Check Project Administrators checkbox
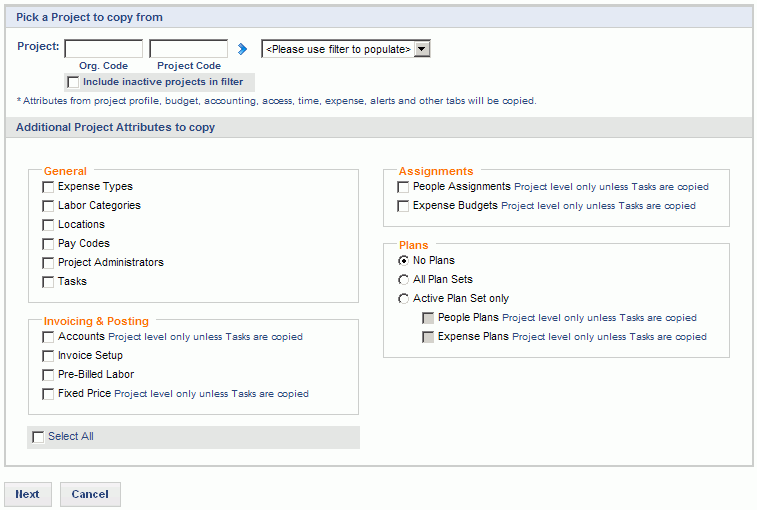The image size is (757, 510). 48,263
